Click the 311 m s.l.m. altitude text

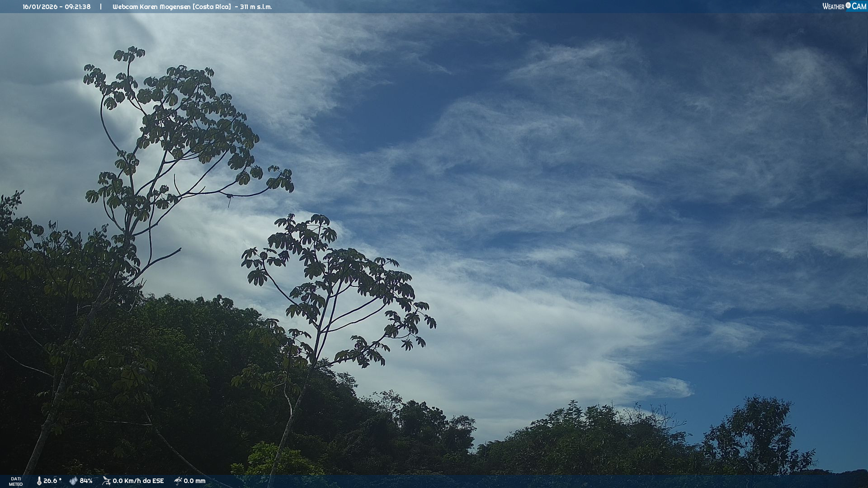[256, 7]
